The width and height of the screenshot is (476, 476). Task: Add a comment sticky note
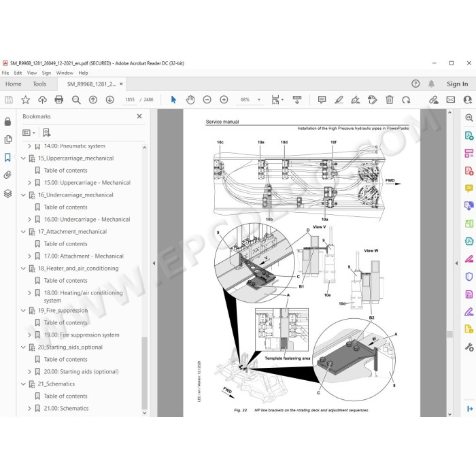pyautogui.click(x=322, y=99)
